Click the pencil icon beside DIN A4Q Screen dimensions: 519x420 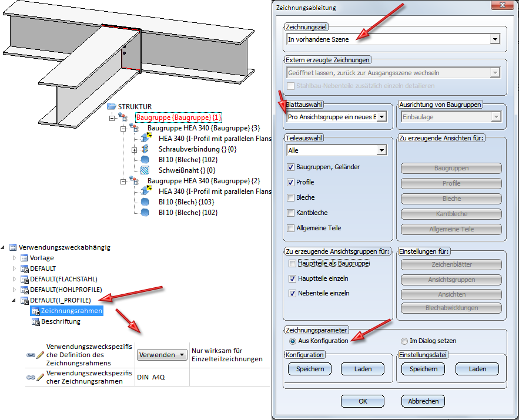(x=40, y=377)
